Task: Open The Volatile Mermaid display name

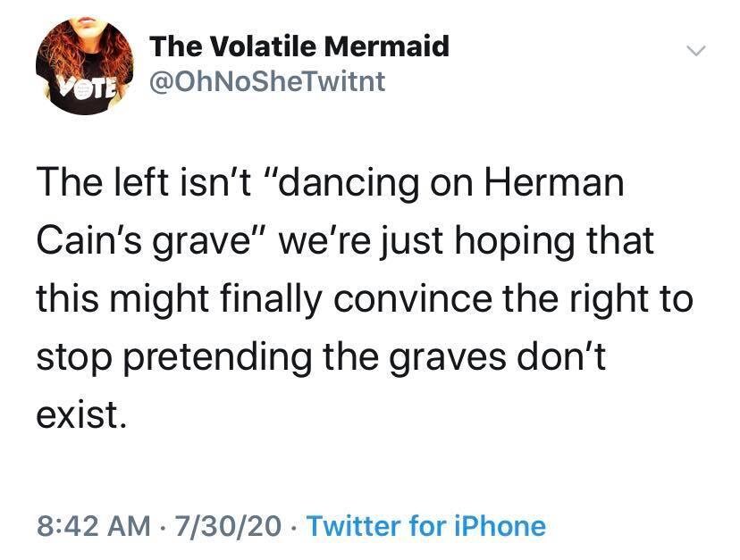Action: coord(299,46)
